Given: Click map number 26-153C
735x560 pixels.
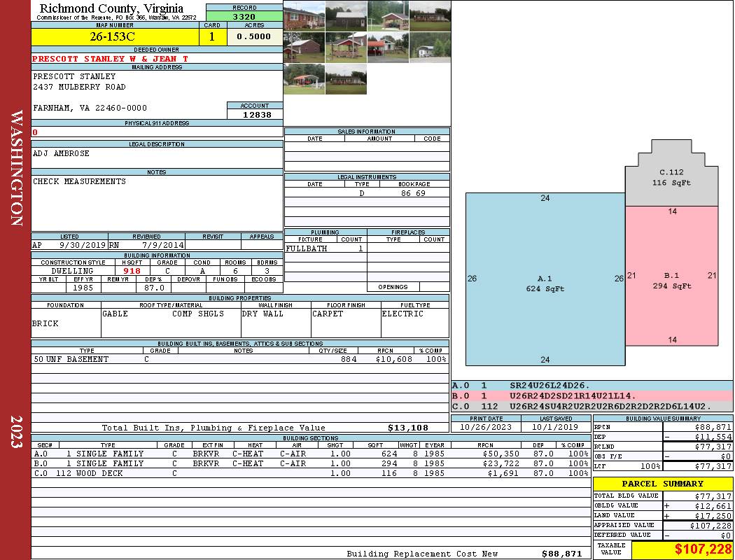Looking at the screenshot, I should (x=113, y=36).
